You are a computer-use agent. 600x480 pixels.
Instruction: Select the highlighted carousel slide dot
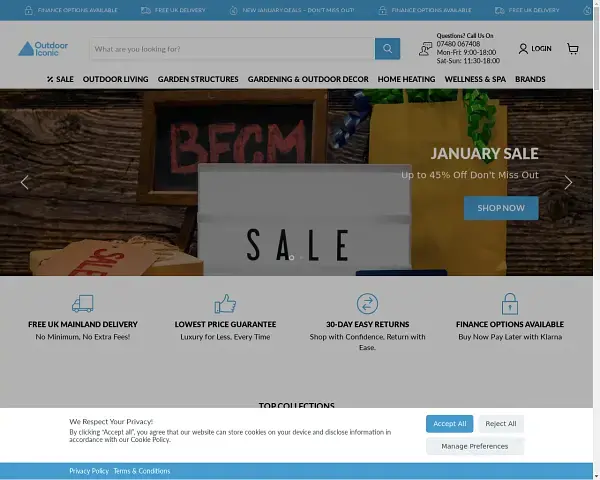pyautogui.click(x=291, y=257)
